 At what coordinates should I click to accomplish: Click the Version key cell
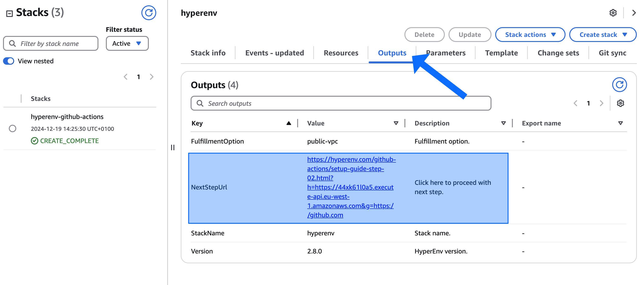point(202,251)
